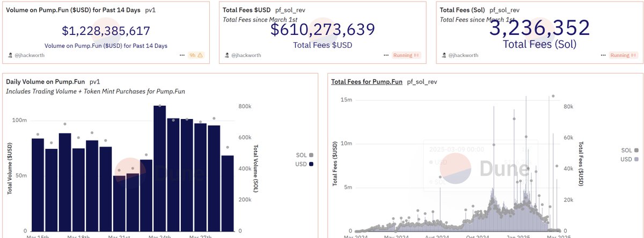The width and height of the screenshot is (644, 238).
Task: Click the 'Total Fees ($USD)' axis label
Action: (x=335, y=164)
